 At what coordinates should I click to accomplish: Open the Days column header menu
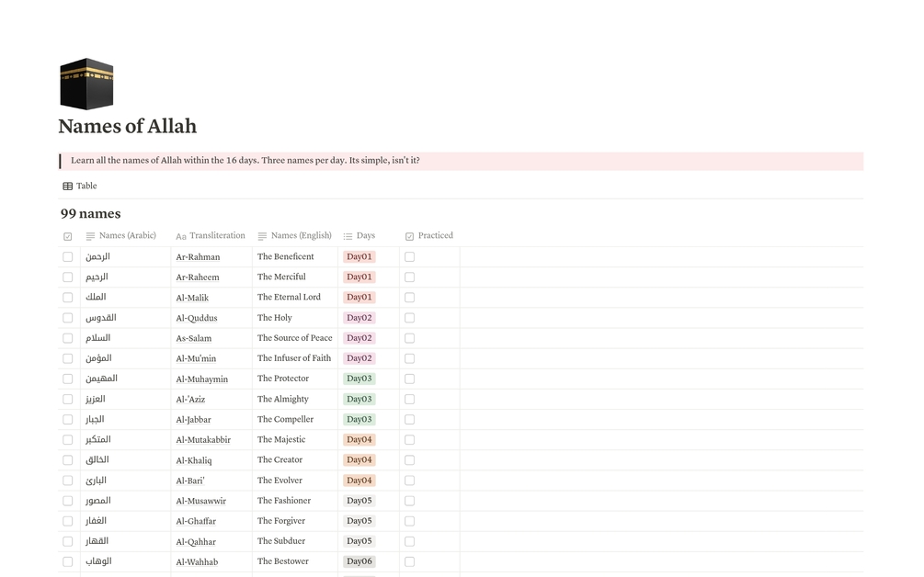pos(359,235)
